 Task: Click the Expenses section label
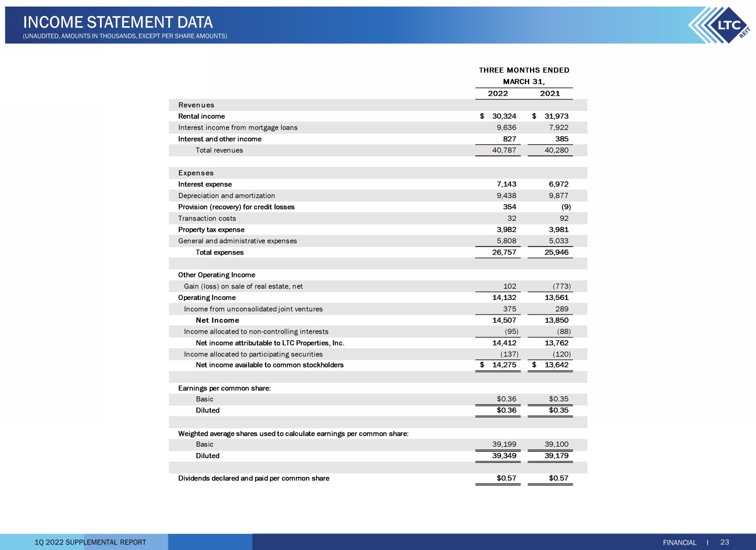click(196, 173)
